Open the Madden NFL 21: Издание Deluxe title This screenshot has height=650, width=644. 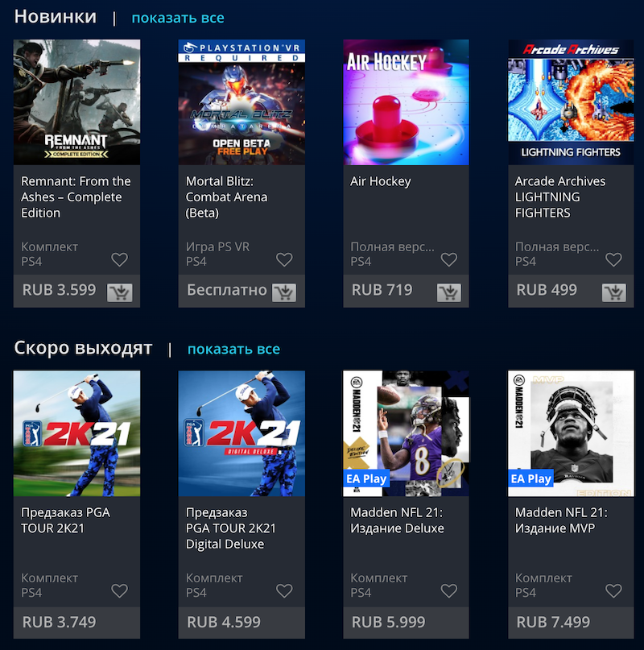point(397,520)
